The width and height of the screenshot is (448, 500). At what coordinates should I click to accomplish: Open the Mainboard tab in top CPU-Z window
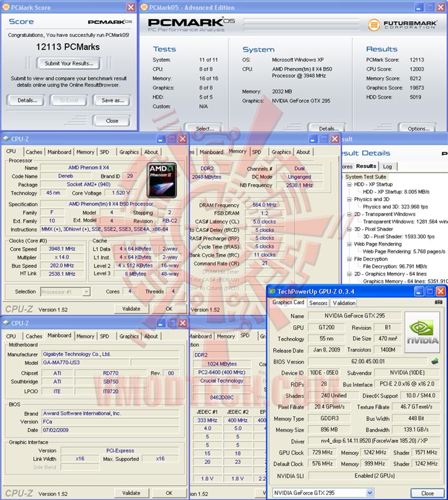point(59,152)
